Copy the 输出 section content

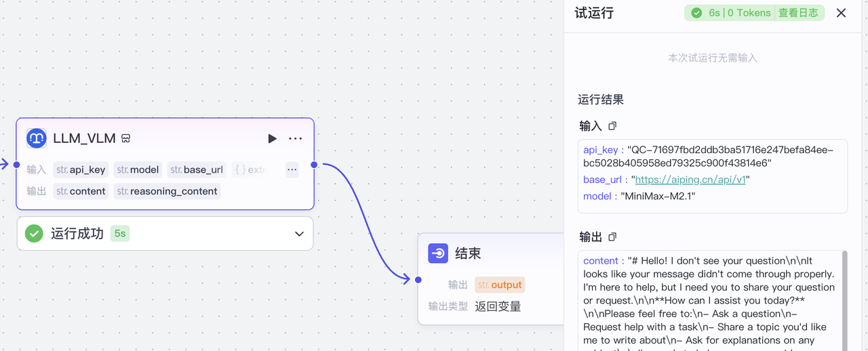tap(612, 237)
